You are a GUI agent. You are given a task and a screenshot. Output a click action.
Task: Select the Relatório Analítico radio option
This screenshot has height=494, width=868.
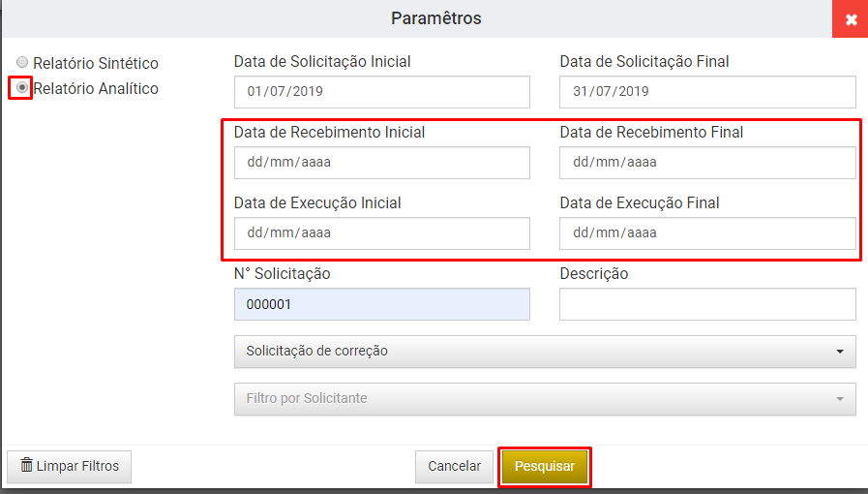(x=22, y=87)
